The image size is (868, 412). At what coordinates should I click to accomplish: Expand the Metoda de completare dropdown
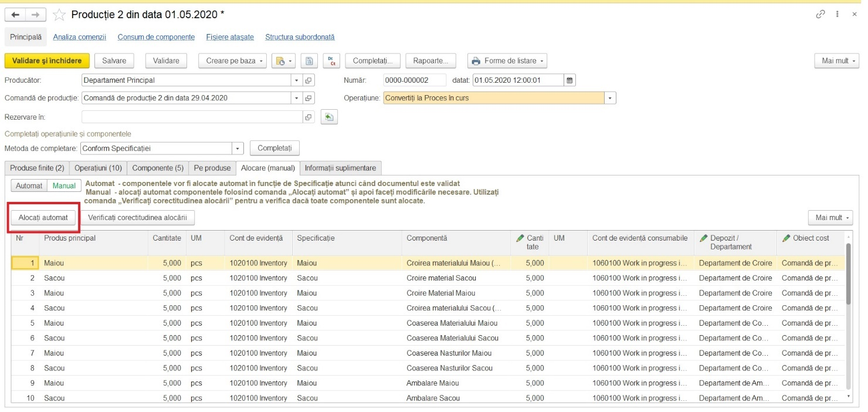(x=238, y=148)
